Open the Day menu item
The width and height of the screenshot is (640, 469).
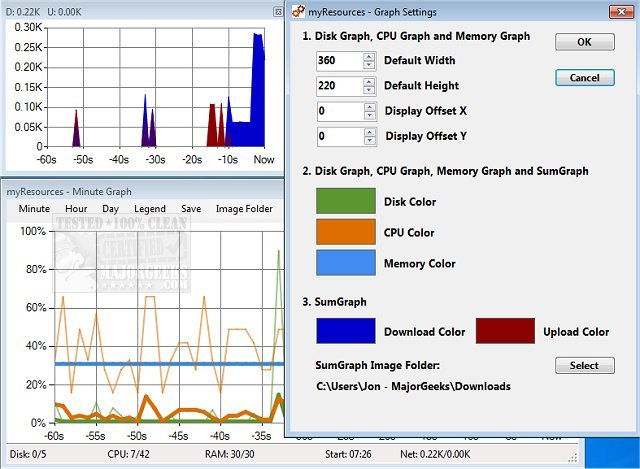point(111,209)
